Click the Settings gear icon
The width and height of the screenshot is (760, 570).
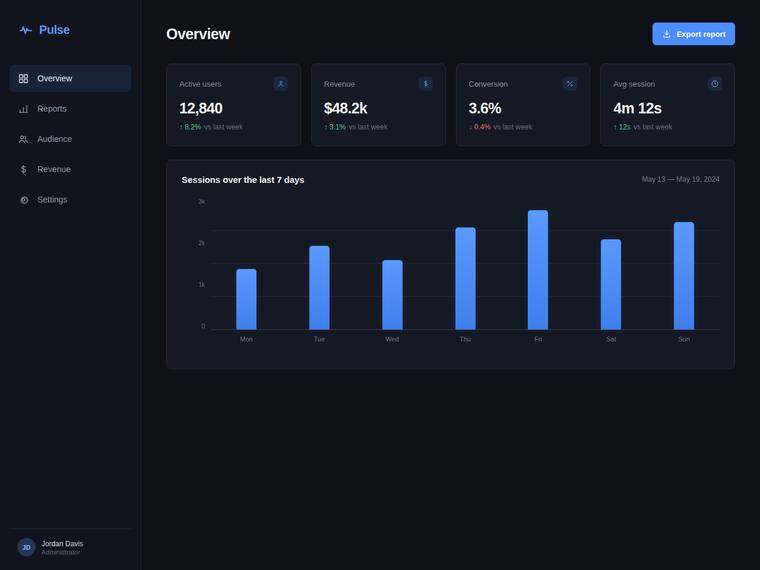24,200
